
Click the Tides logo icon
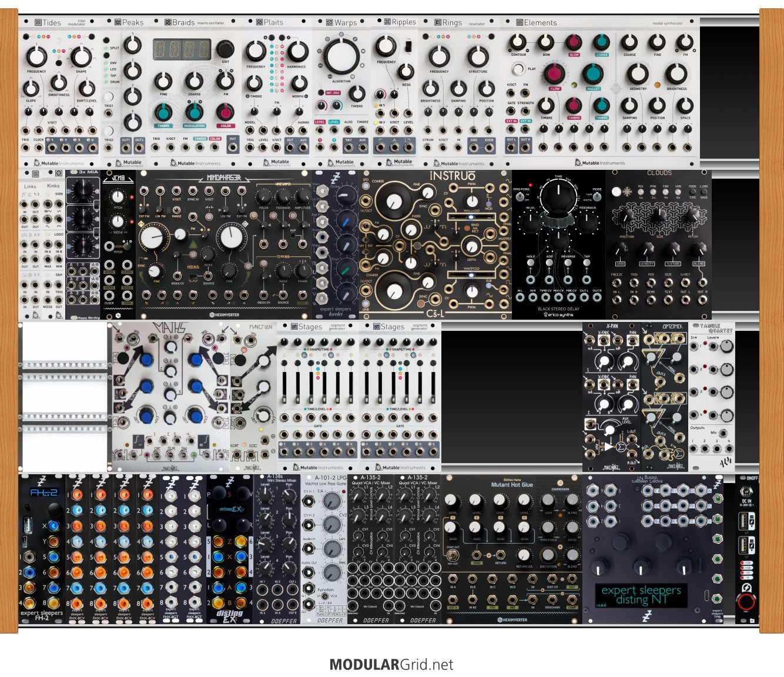tap(38, 22)
